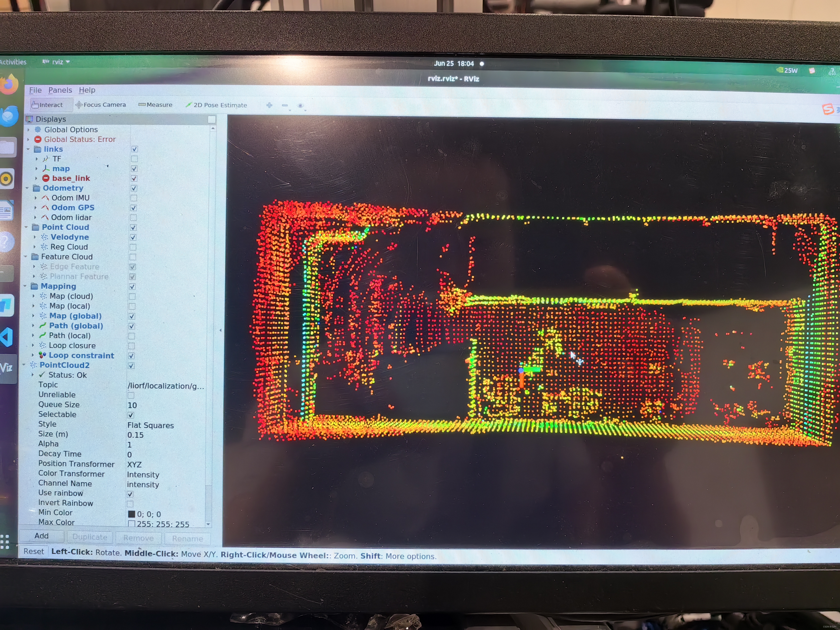Click the Displays panel monitor icon
The height and width of the screenshot is (630, 840).
(29, 119)
